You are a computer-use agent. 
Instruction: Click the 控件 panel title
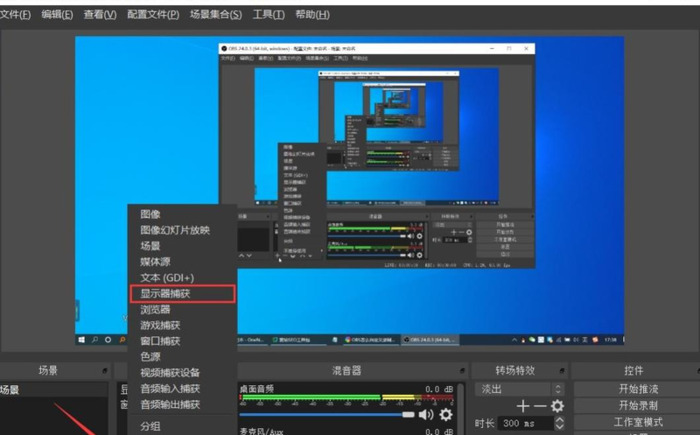pyautogui.click(x=634, y=371)
